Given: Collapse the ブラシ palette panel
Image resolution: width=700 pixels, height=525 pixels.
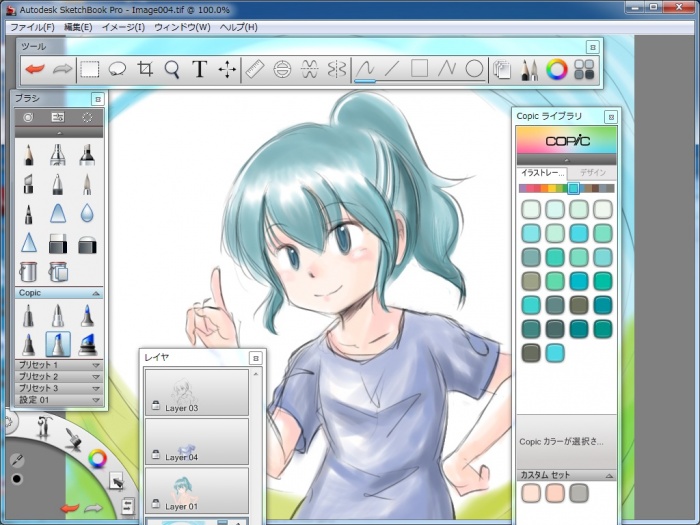Looking at the screenshot, I should click(x=98, y=99).
